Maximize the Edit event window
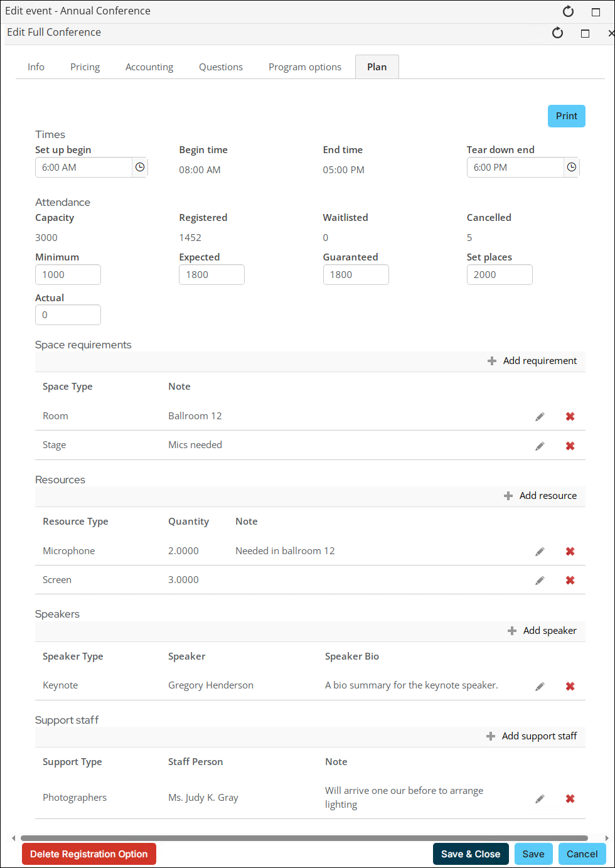The height and width of the screenshot is (868, 615). tap(596, 12)
